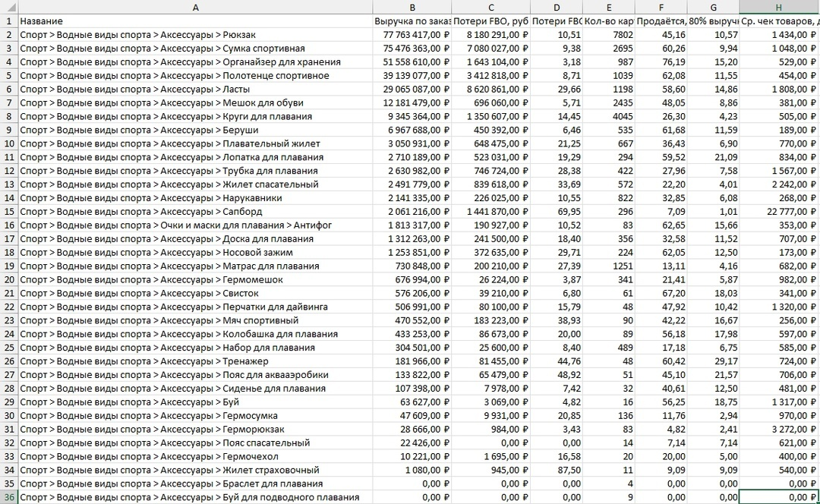Select cell with value 22 777,00 ₽

point(779,212)
